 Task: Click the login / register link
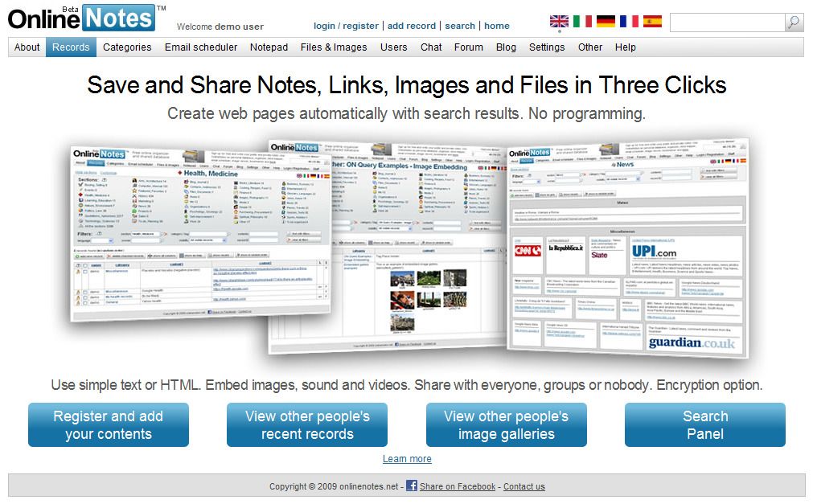point(345,26)
